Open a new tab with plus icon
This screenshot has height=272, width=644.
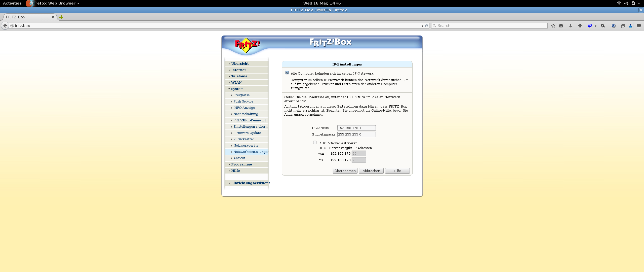tap(61, 17)
